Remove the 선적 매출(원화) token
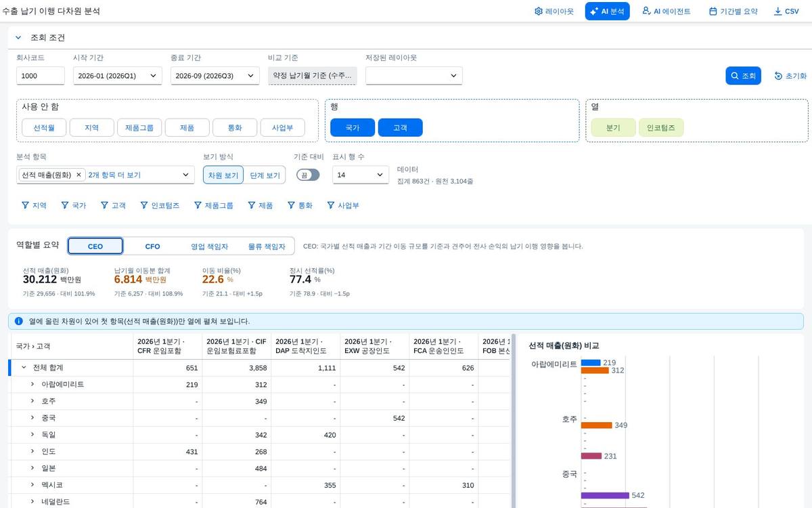Image resolution: width=812 pixels, height=508 pixels. tap(78, 175)
